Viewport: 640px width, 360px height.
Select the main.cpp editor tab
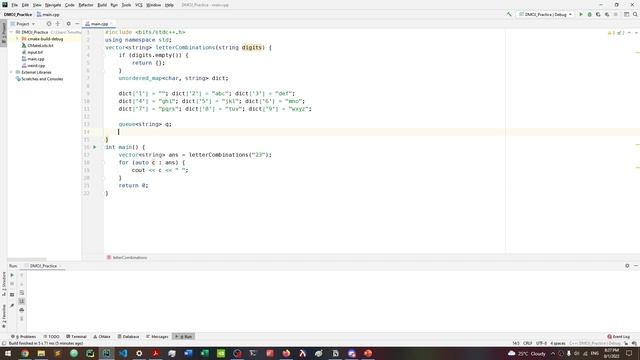[x=99, y=24]
